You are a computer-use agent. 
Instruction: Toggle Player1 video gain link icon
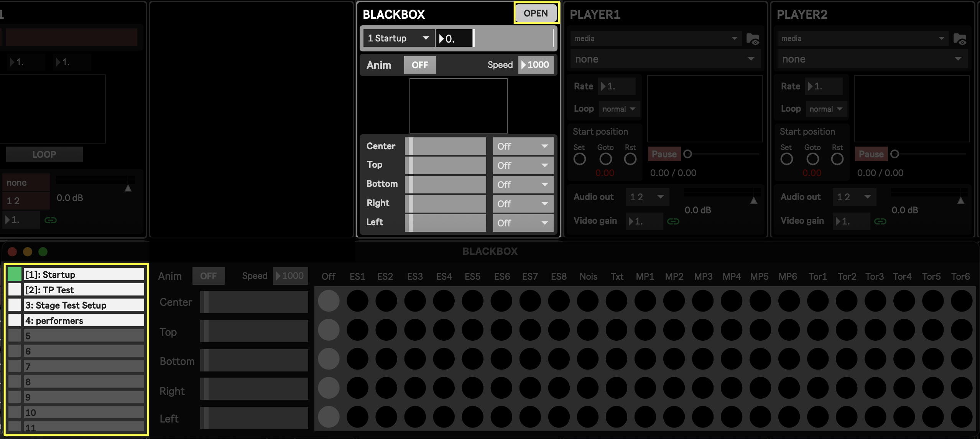[x=673, y=221]
